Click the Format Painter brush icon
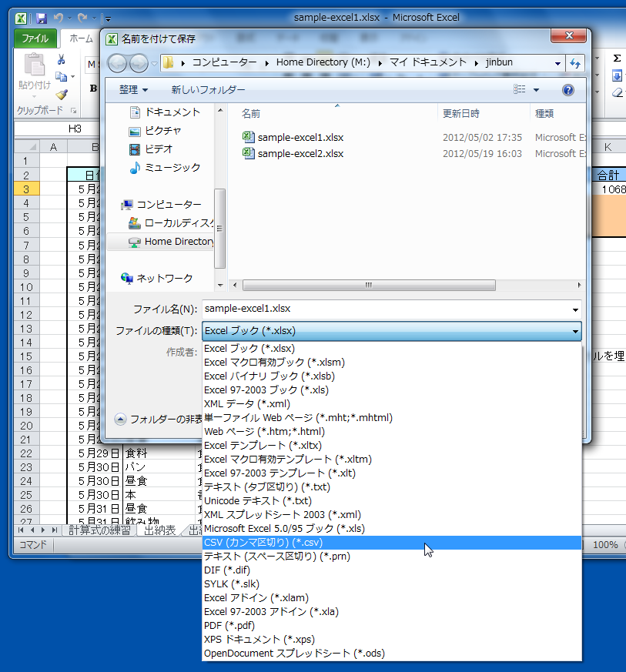This screenshot has width=626, height=672. coord(62,94)
